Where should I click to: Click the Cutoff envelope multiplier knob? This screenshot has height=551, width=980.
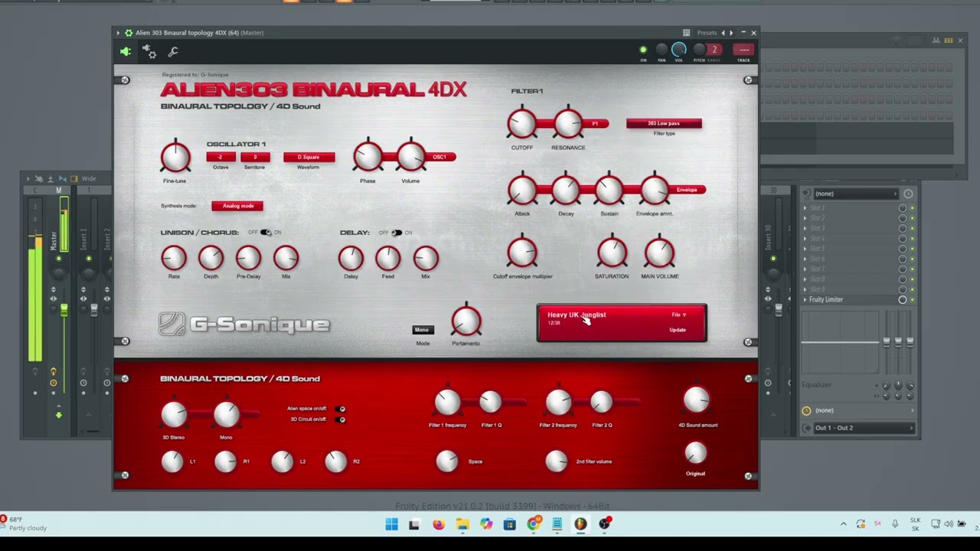tap(522, 253)
